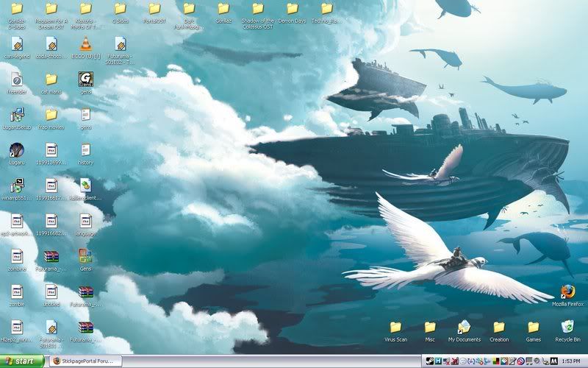Open the Gorillaz D-Sides folder
This screenshot has width=588, height=368.
tap(17, 9)
